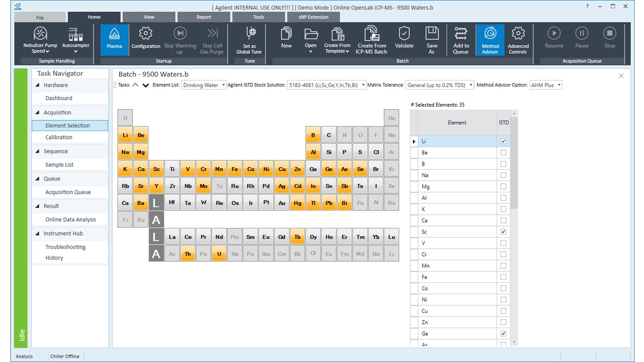Open Element List Drinking Water dropdown
This screenshot has height=362, width=644.
[x=204, y=85]
